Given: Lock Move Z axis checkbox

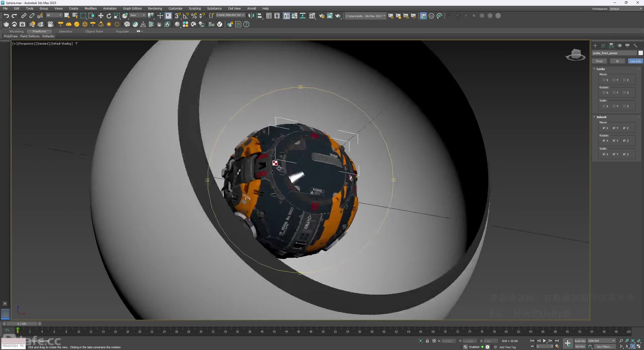Looking at the screenshot, I should (624, 80).
